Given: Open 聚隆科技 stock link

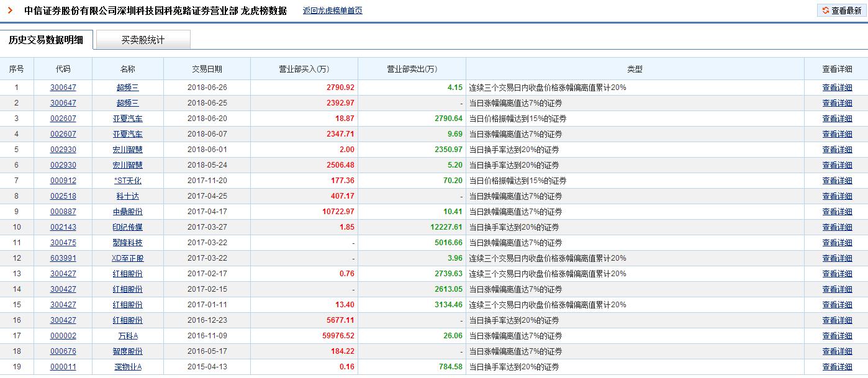Looking at the screenshot, I should coord(127,242).
